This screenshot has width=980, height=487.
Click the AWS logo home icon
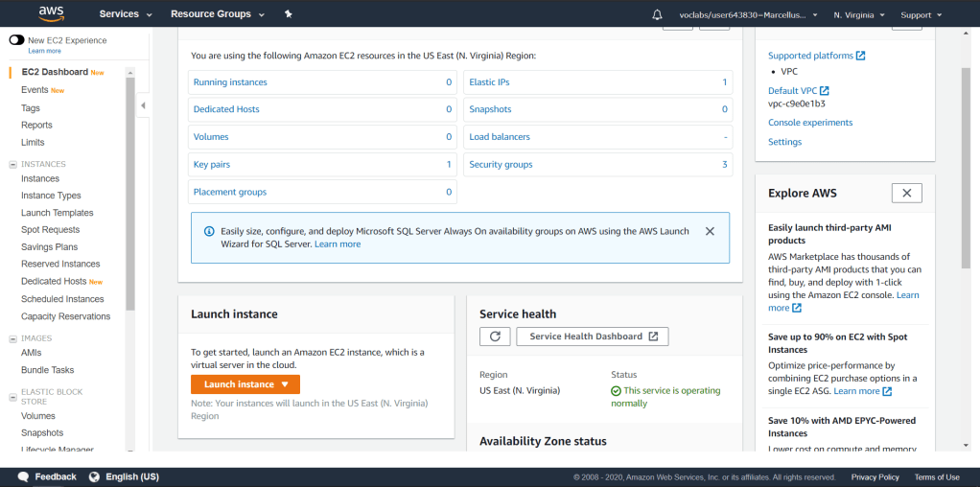click(x=51, y=13)
